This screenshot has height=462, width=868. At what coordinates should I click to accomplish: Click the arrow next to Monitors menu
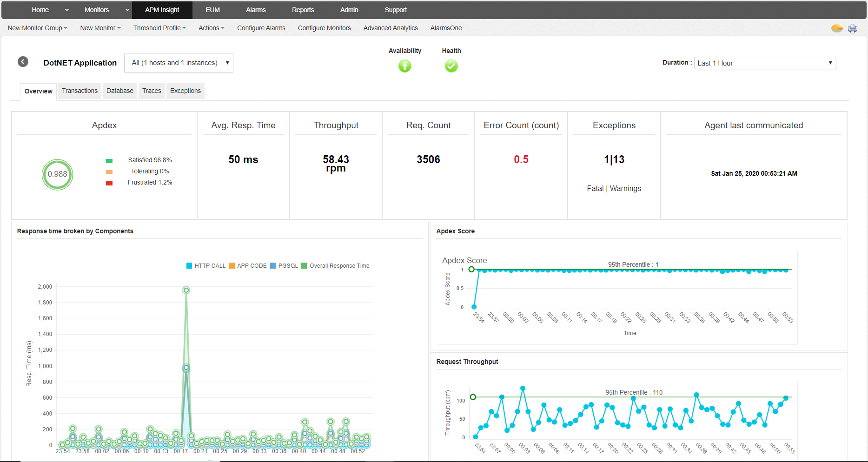[127, 10]
